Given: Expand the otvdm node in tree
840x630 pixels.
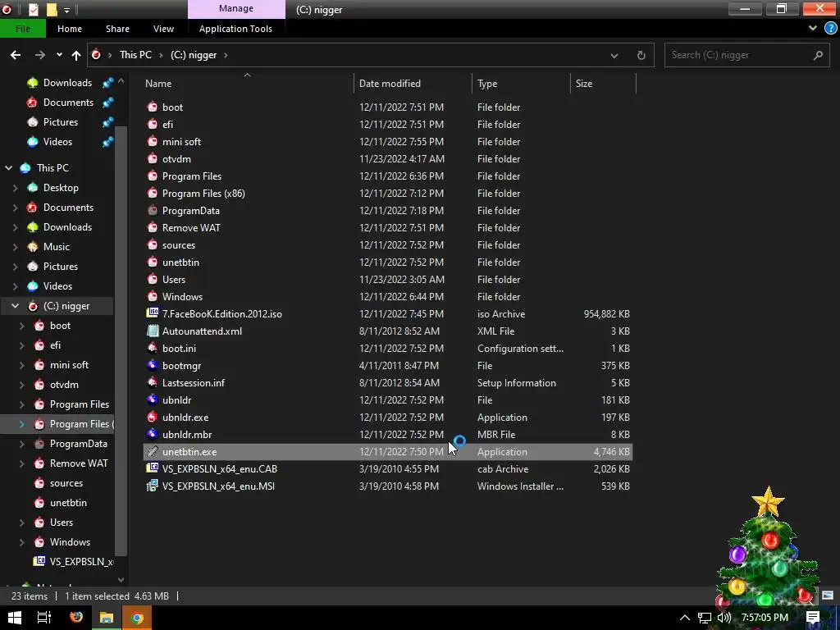Looking at the screenshot, I should click(22, 385).
